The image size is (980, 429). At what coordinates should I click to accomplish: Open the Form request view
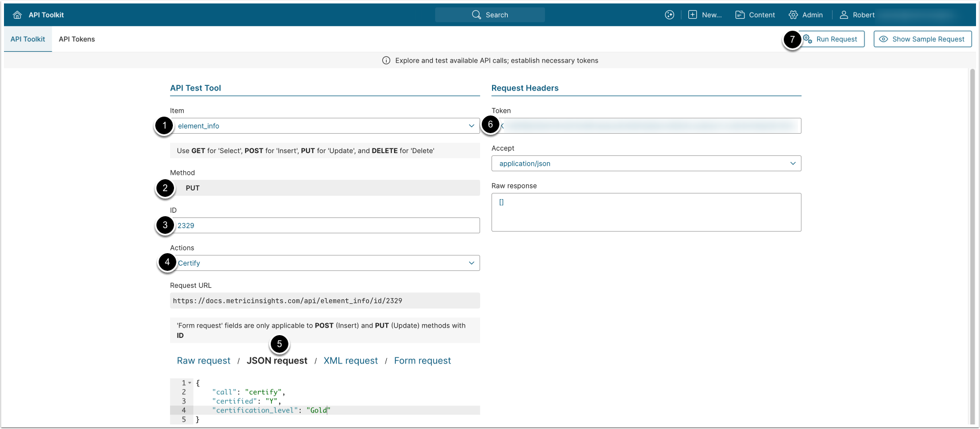click(x=422, y=361)
